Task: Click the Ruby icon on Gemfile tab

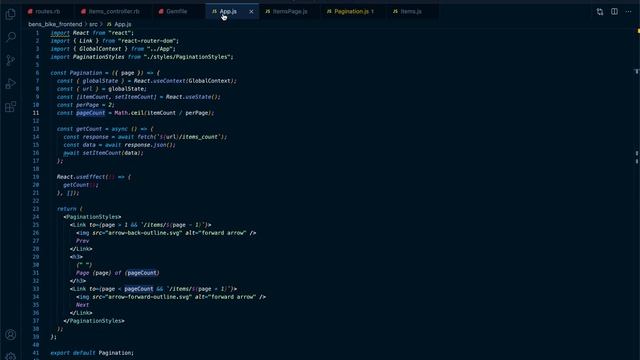Action: pos(161,11)
